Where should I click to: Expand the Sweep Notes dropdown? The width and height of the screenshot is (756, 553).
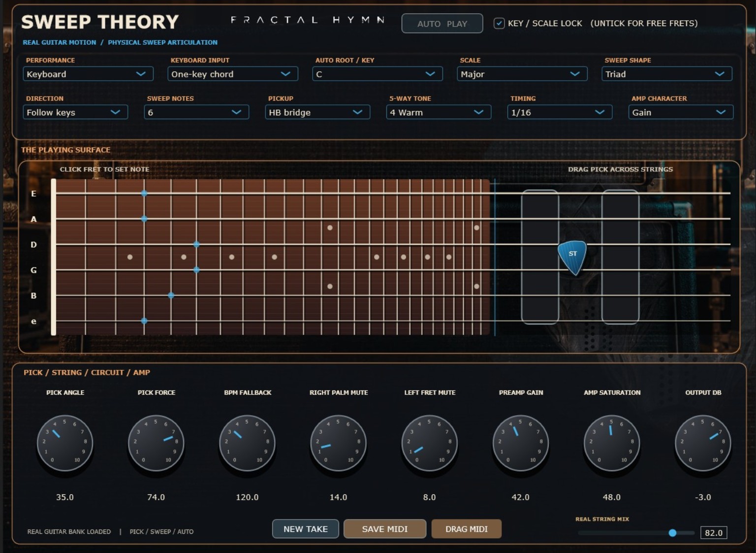(x=196, y=112)
